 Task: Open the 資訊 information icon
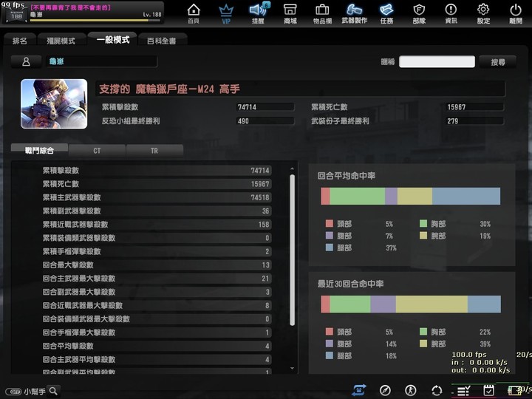click(x=451, y=13)
